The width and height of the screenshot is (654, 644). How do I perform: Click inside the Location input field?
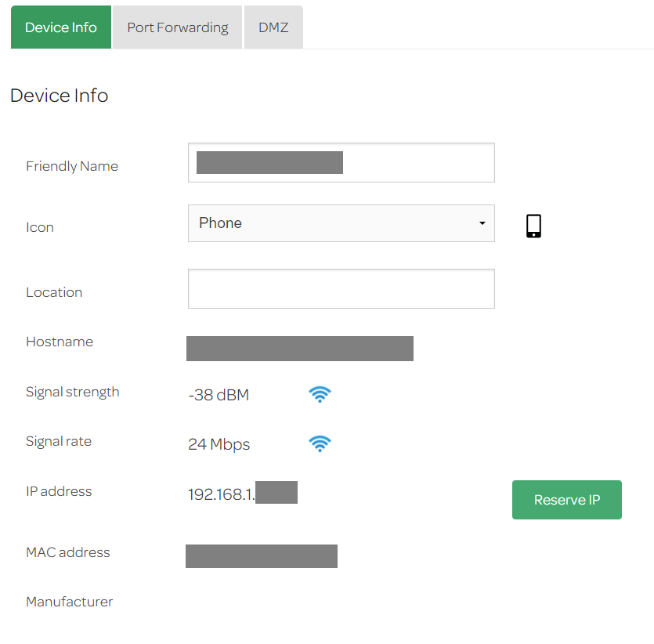341,288
